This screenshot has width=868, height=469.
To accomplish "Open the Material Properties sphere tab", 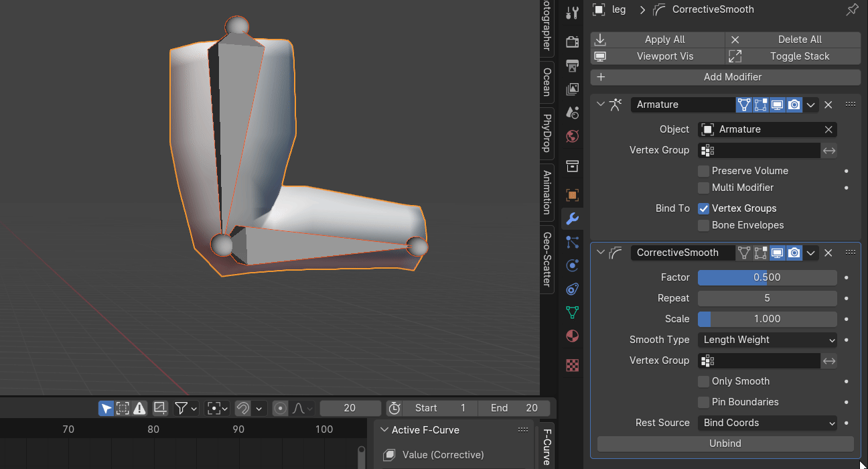I will [572, 336].
